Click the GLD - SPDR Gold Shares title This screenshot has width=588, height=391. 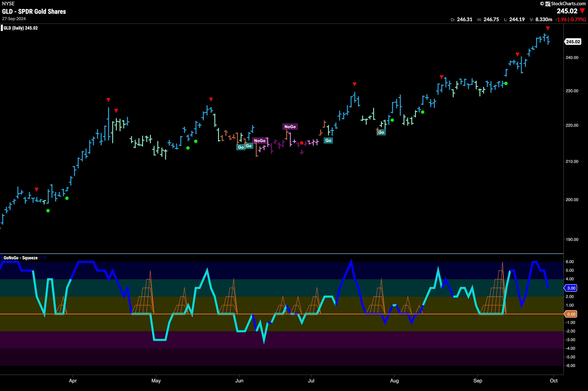(34, 11)
